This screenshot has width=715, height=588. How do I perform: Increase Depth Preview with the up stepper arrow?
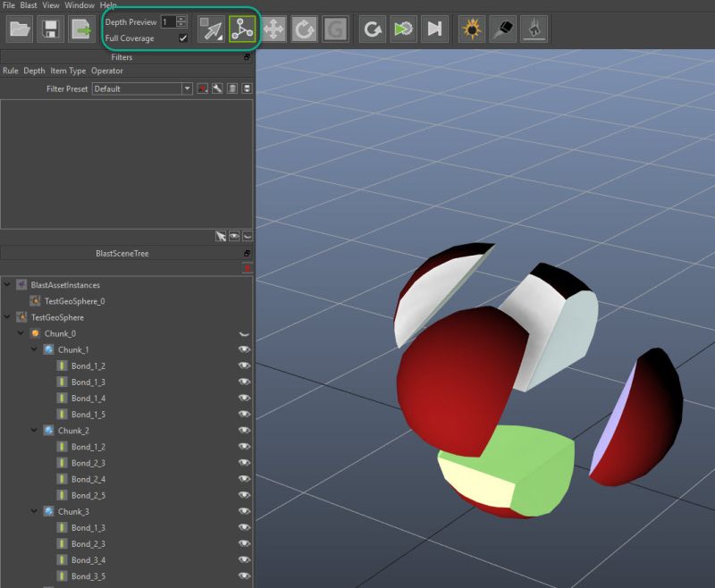tap(181, 19)
